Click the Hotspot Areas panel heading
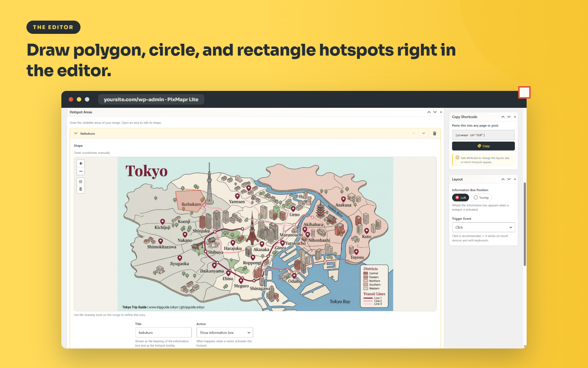This screenshot has height=368, width=588. 81,112
